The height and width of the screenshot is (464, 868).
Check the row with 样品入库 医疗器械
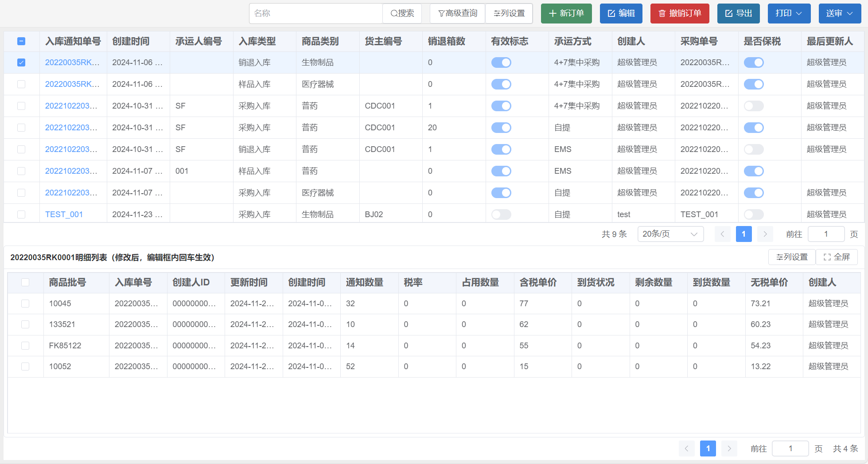pyautogui.click(x=21, y=84)
